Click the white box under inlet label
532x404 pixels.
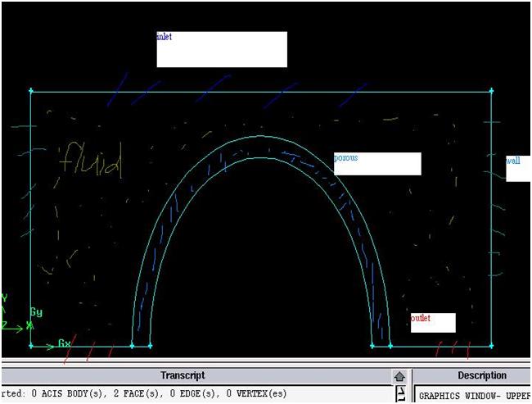point(222,53)
